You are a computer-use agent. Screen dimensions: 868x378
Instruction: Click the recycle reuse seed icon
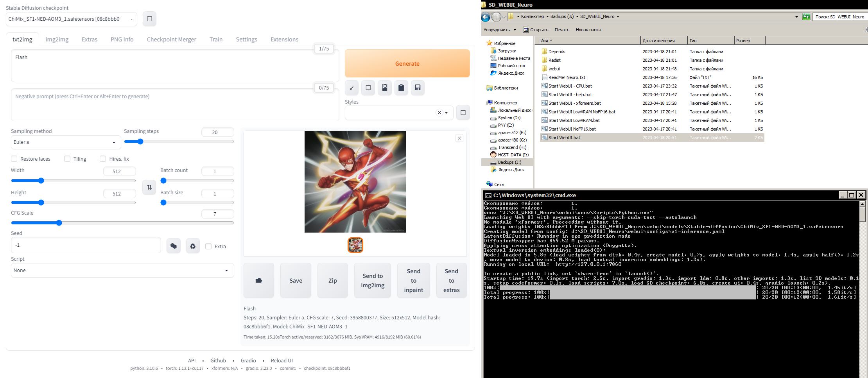pos(193,246)
